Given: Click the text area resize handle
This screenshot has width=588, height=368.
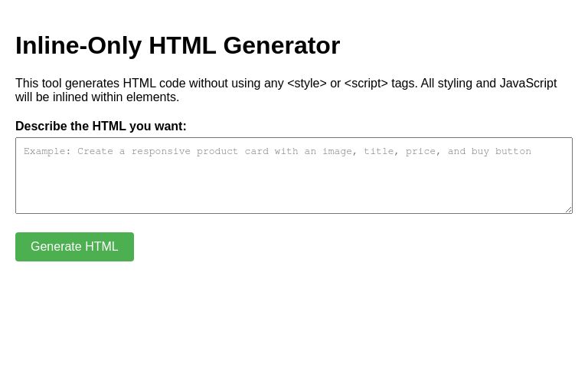Looking at the screenshot, I should [x=569, y=209].
